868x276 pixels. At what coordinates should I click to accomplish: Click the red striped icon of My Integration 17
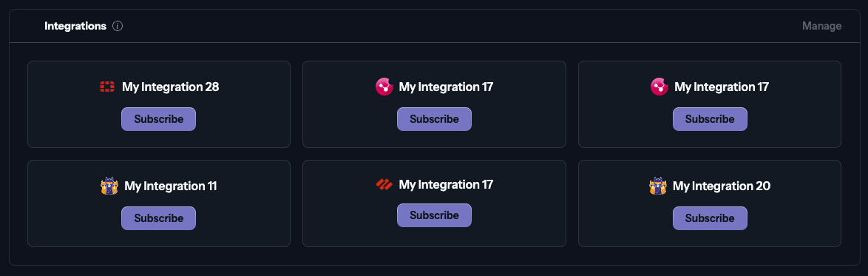(x=384, y=184)
